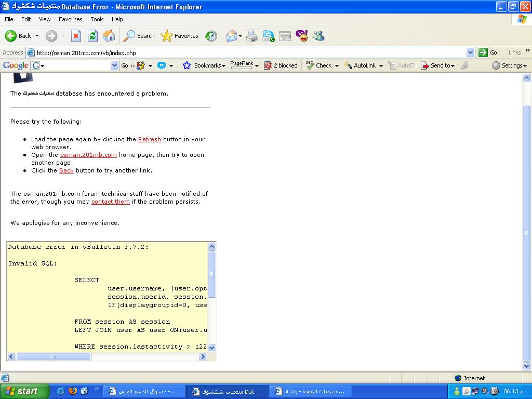The height and width of the screenshot is (399, 532).
Task: Open the Favorites star pane
Action: 179,36
